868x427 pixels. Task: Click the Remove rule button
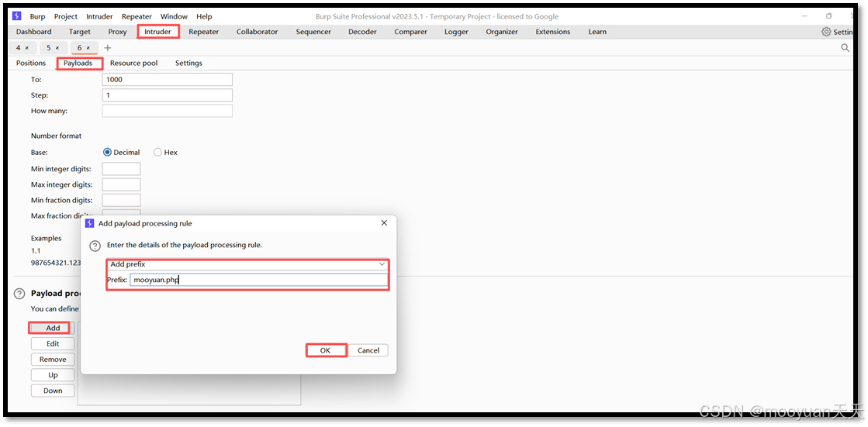tap(53, 359)
